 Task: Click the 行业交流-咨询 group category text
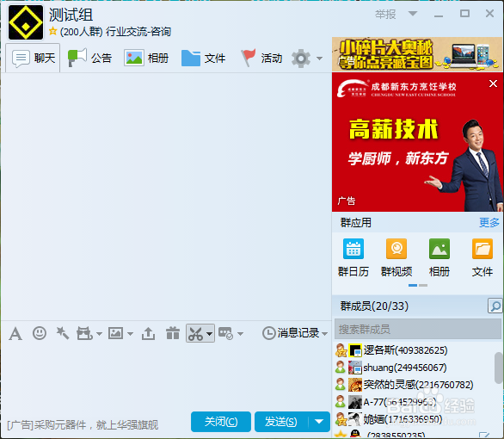(x=138, y=32)
